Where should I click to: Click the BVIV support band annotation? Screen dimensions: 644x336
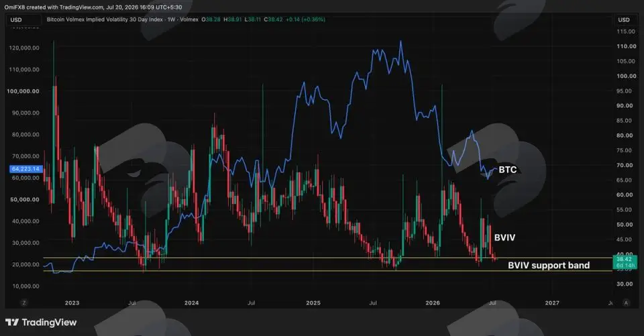pyautogui.click(x=549, y=266)
